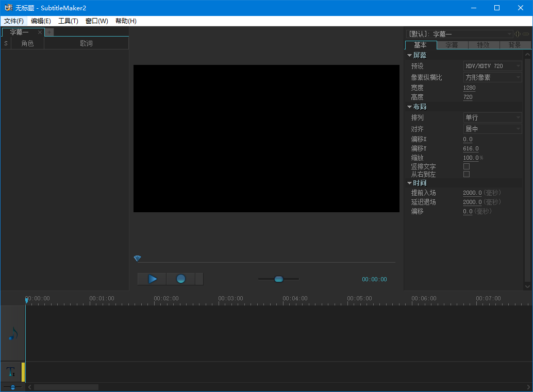Open the 像素纵横比 dropdown
This screenshot has width=533, height=392.
pos(493,77)
